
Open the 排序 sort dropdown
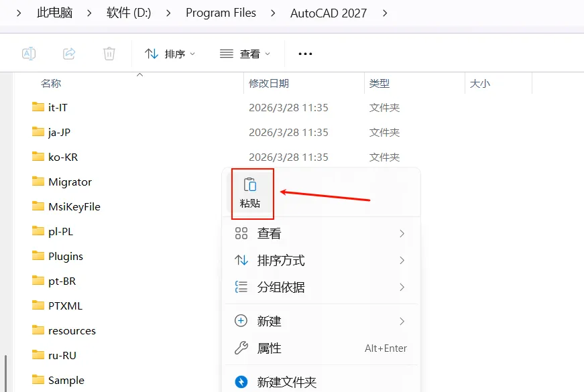click(170, 54)
